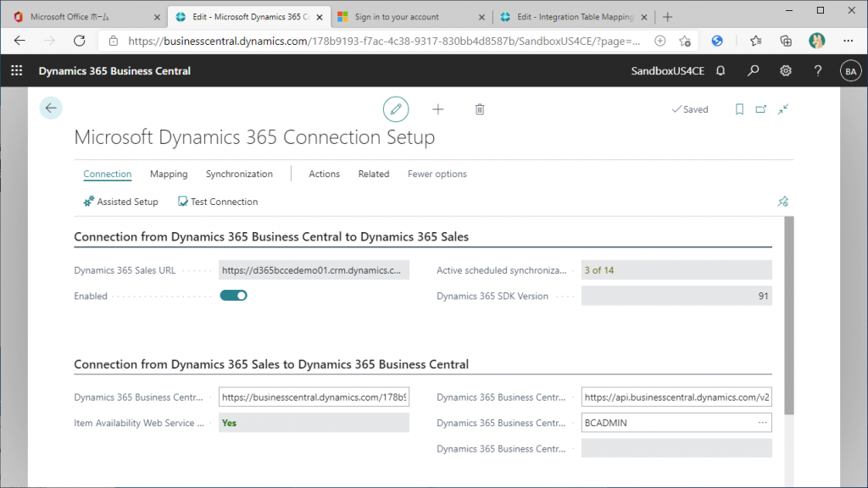868x488 pixels.
Task: Open lookup ellipsis in BCADMIN field
Action: (762, 423)
